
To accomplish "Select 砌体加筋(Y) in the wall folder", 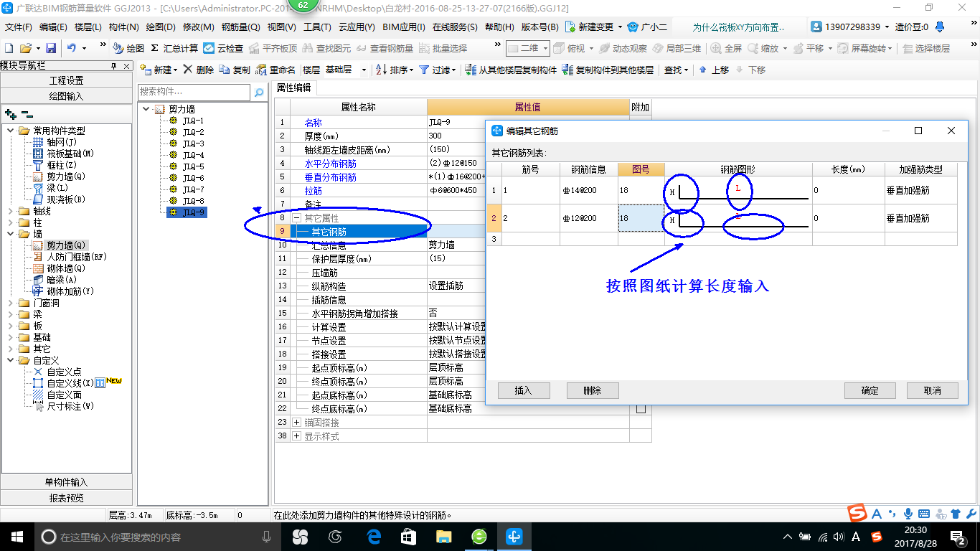I will [x=63, y=291].
